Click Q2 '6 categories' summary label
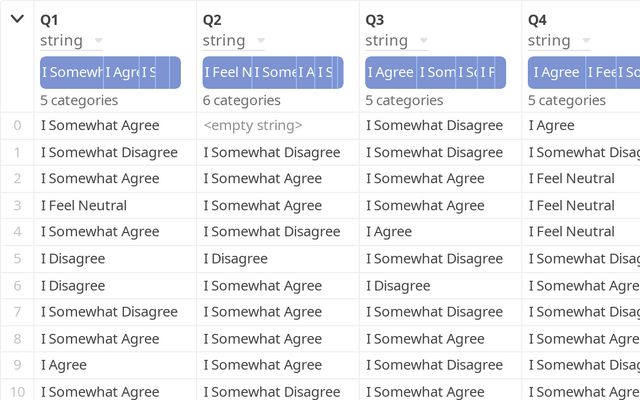 [241, 100]
